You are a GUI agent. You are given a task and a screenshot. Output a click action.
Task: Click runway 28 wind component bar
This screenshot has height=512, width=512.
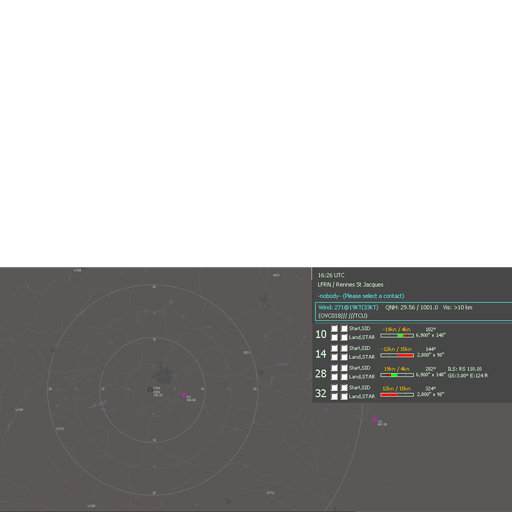tap(397, 375)
